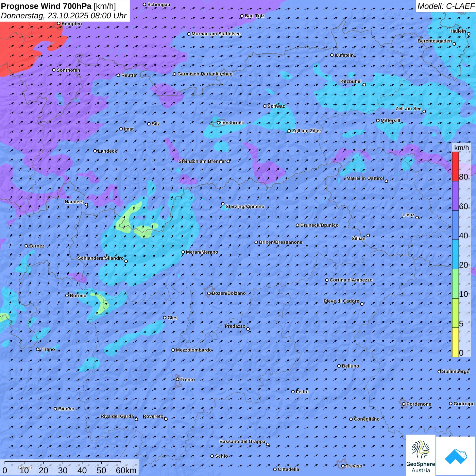Click the GeoSphere Austria logo
The width and height of the screenshot is (476, 476).
pyautogui.click(x=421, y=455)
